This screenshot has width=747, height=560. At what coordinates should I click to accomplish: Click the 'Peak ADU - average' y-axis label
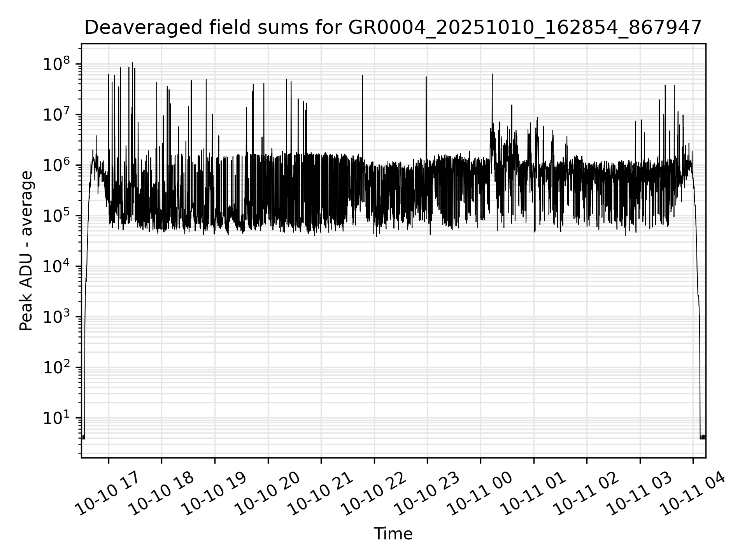26,251
